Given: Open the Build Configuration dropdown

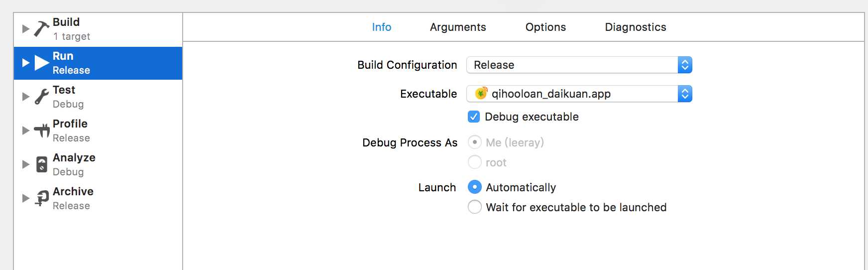Looking at the screenshot, I should tap(579, 65).
